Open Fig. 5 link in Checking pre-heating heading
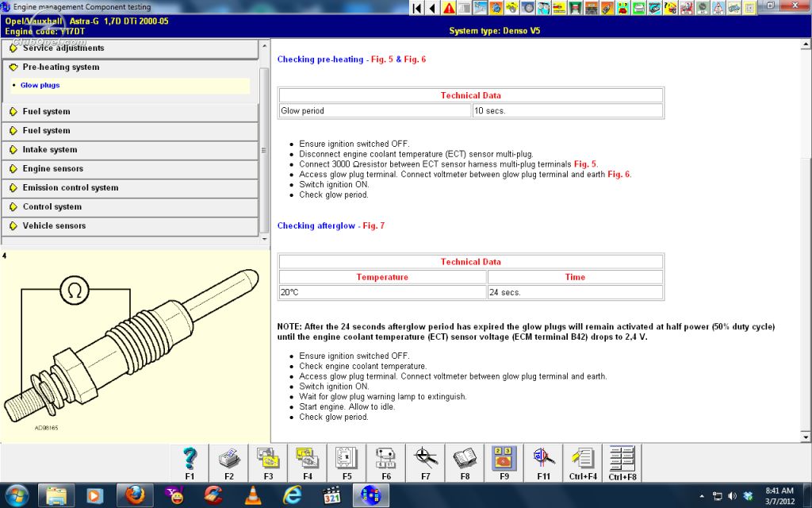The image size is (812, 508). (381, 60)
